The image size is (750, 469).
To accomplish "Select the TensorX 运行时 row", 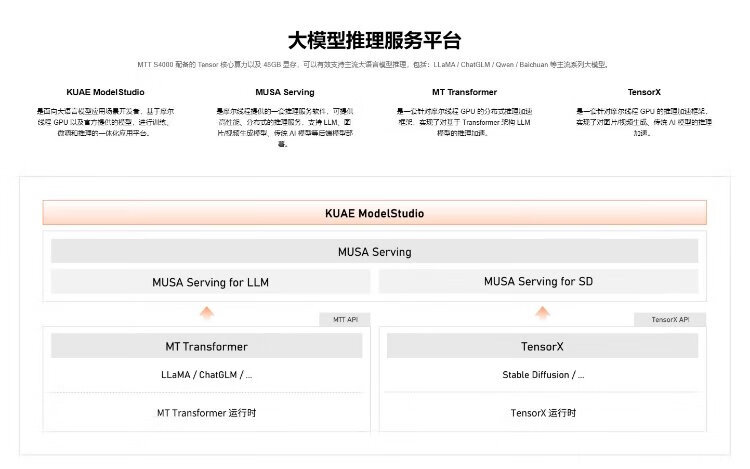I will (x=545, y=412).
